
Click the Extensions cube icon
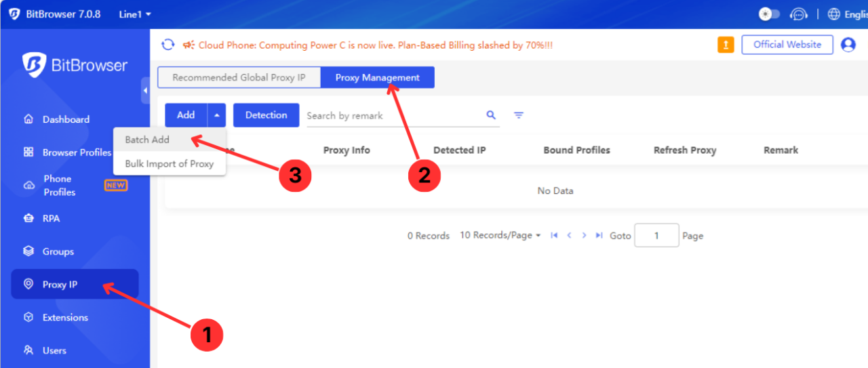[28, 317]
